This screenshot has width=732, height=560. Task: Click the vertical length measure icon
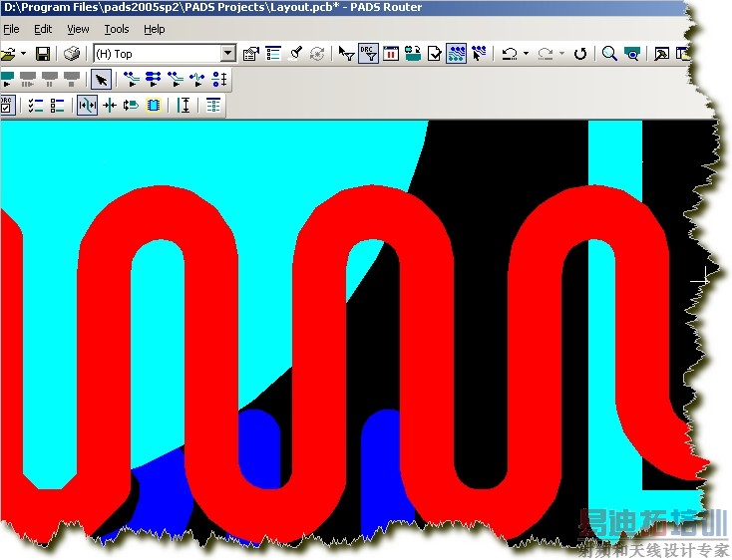coord(183,105)
